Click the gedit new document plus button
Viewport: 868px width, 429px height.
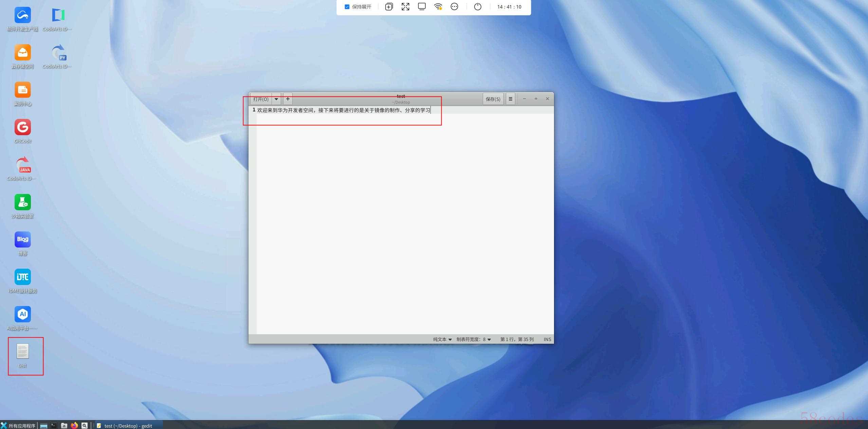click(288, 99)
